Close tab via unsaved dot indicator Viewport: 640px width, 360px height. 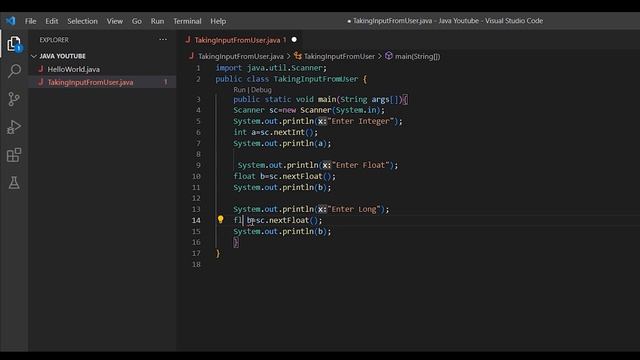pyautogui.click(x=294, y=40)
